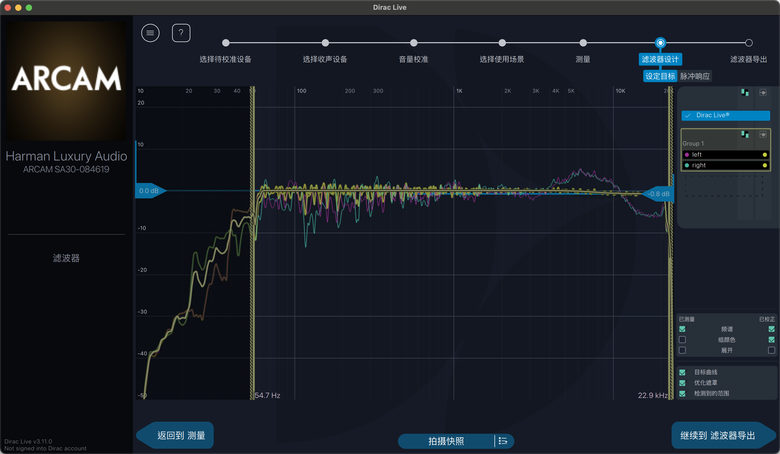Enable 已测量 展开 checkbox

682,350
